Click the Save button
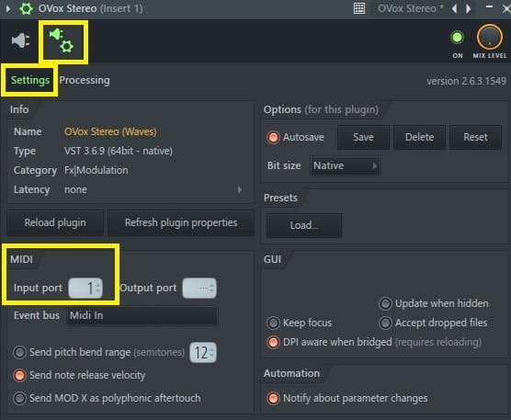 pos(363,137)
